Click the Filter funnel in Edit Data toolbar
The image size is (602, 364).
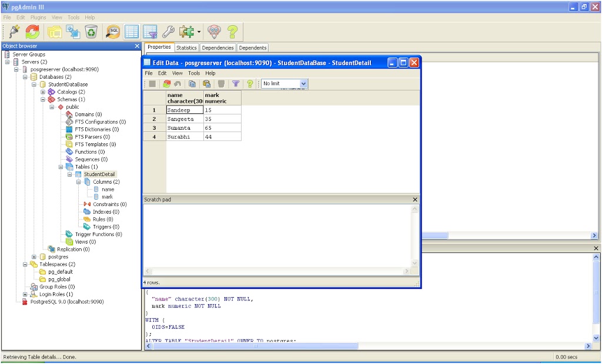coord(236,83)
